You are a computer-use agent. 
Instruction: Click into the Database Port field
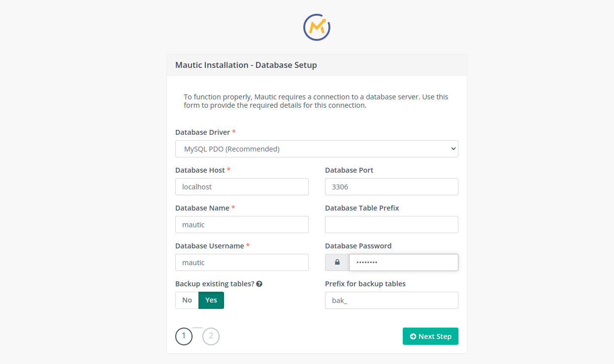tap(391, 187)
